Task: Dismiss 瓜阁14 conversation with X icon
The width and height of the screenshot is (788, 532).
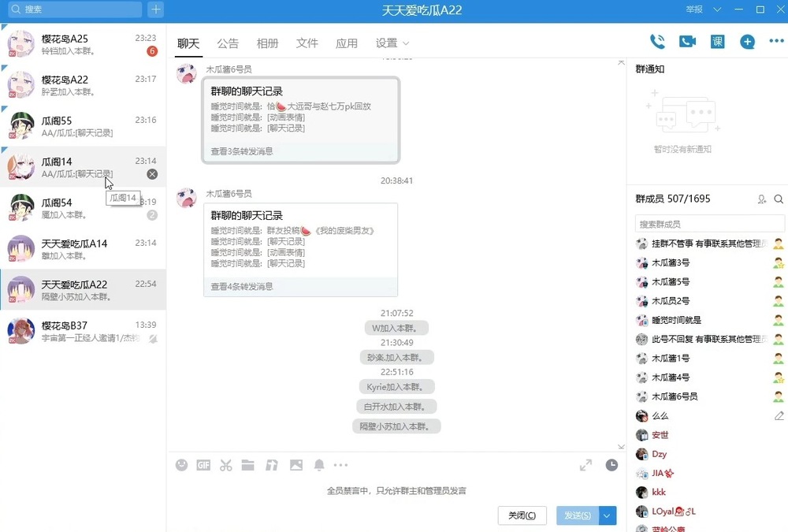Action: [152, 174]
